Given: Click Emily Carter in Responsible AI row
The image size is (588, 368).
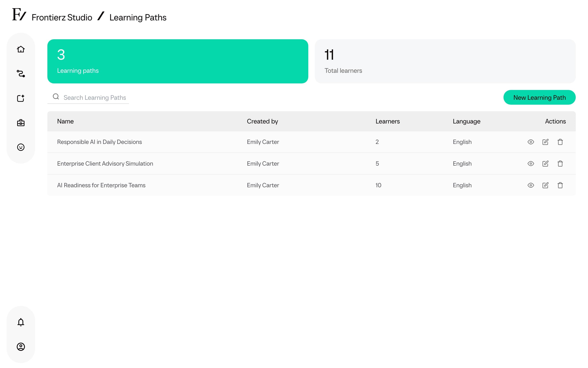Looking at the screenshot, I should point(263,142).
